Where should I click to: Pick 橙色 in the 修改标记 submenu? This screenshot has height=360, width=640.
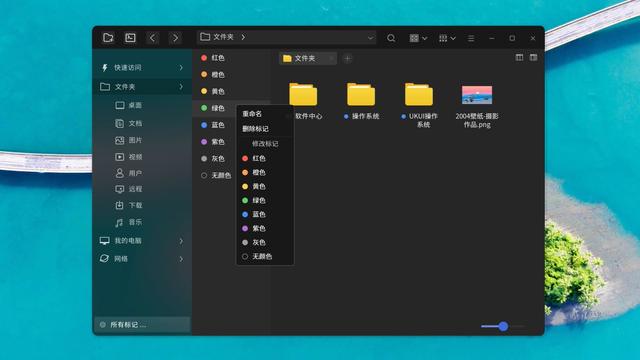tap(265, 172)
